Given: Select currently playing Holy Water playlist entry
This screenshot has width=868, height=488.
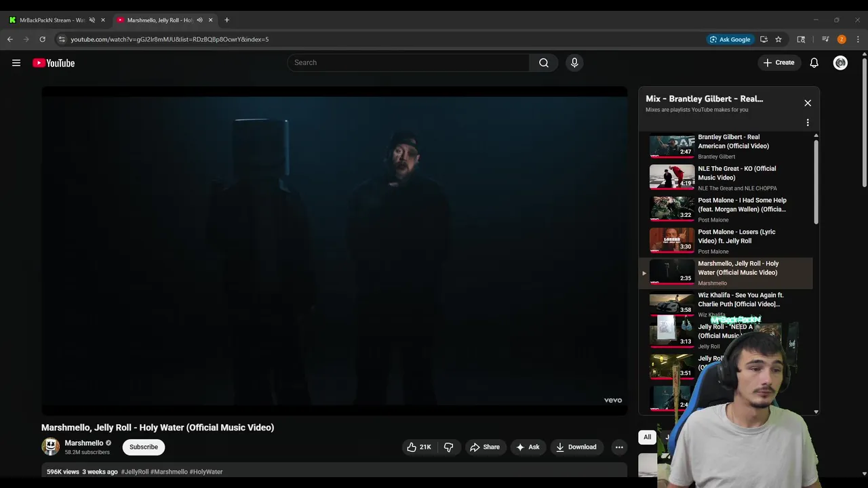Looking at the screenshot, I should [x=726, y=272].
